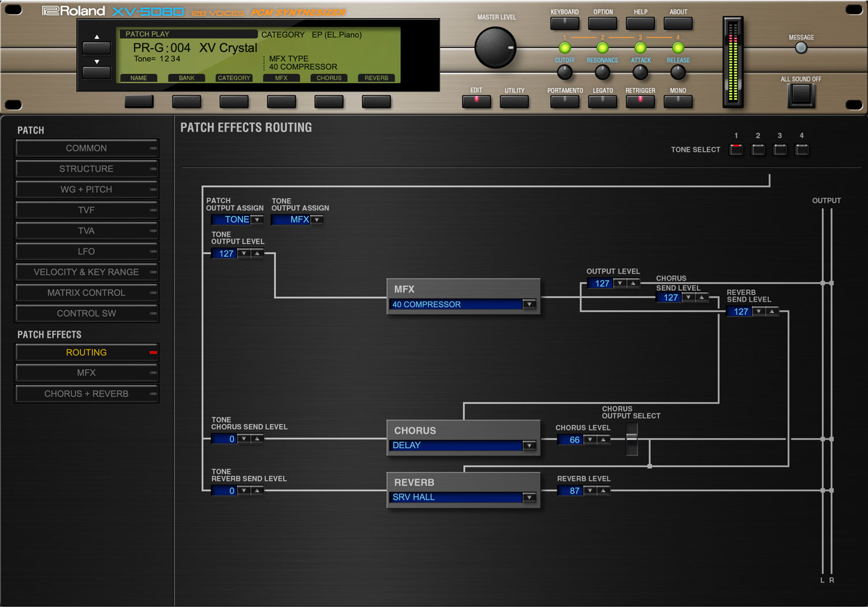
Task: Increase MFX Output Level value
Action: click(x=633, y=284)
